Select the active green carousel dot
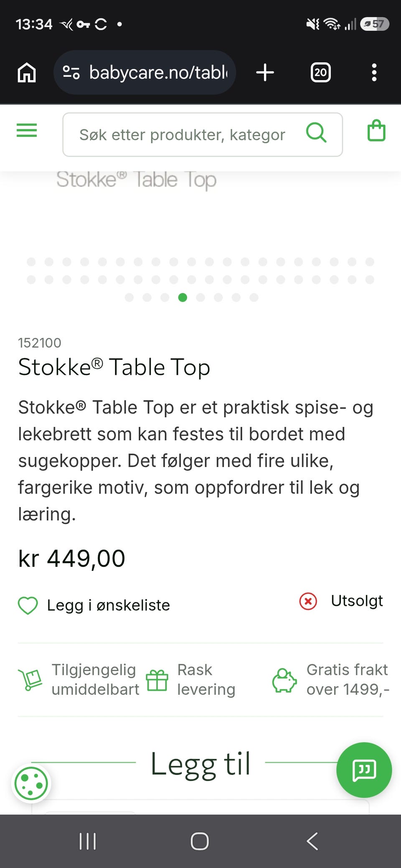This screenshot has width=401, height=868. pos(183,298)
